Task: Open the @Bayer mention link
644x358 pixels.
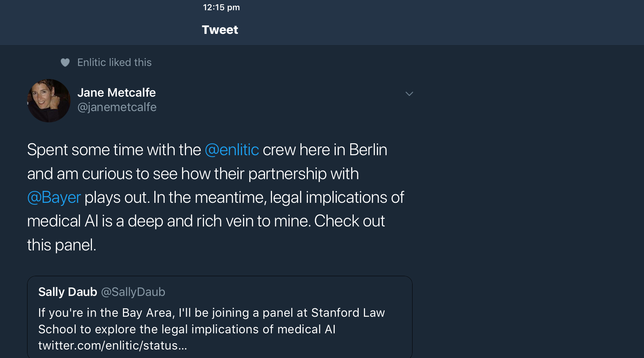Action: (54, 198)
